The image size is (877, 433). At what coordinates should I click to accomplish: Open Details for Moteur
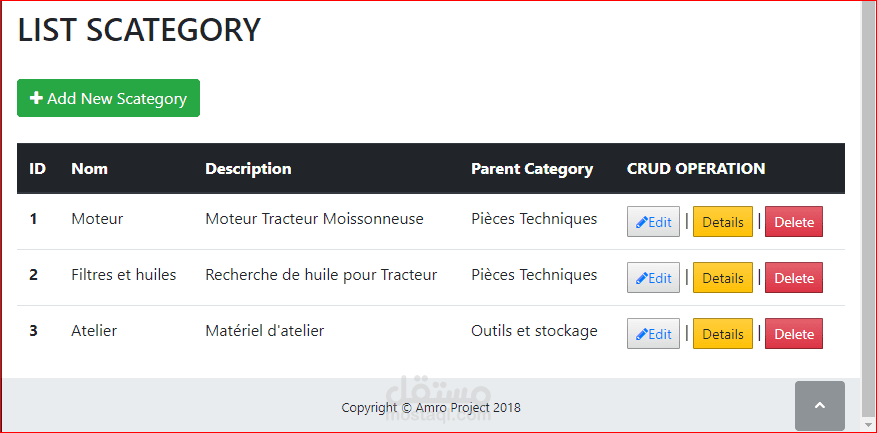[722, 222]
